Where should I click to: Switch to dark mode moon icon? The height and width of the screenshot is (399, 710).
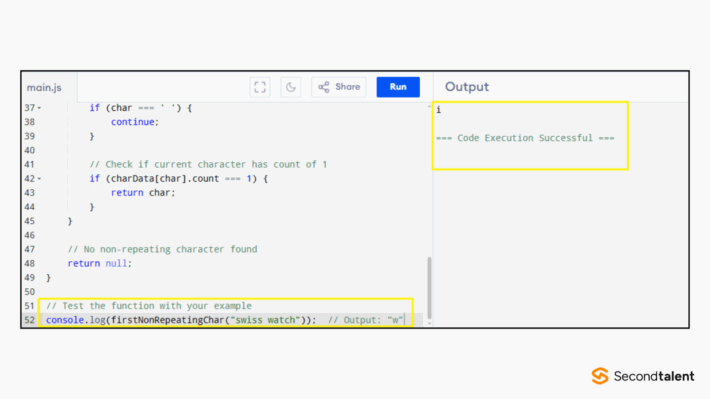291,87
